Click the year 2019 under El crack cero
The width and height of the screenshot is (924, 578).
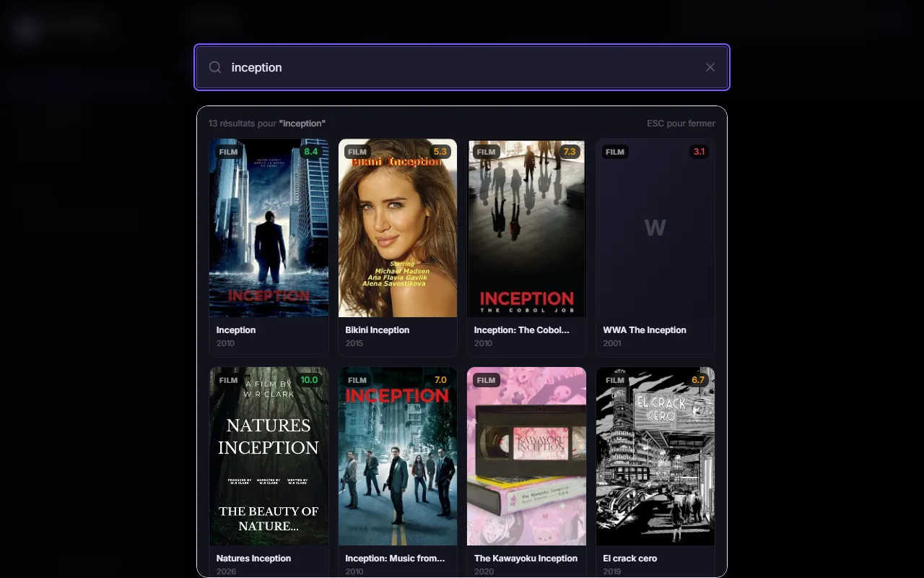[x=612, y=571]
